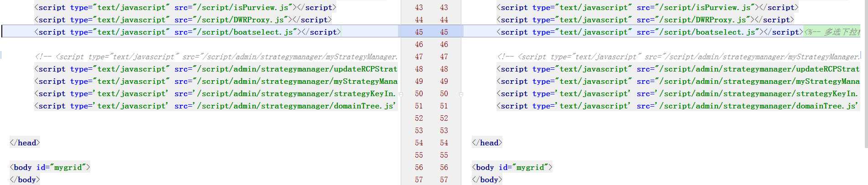Select the isPurview.js script line in right pane
Image resolution: width=868 pixels, height=185 pixels.
pos(647,7)
